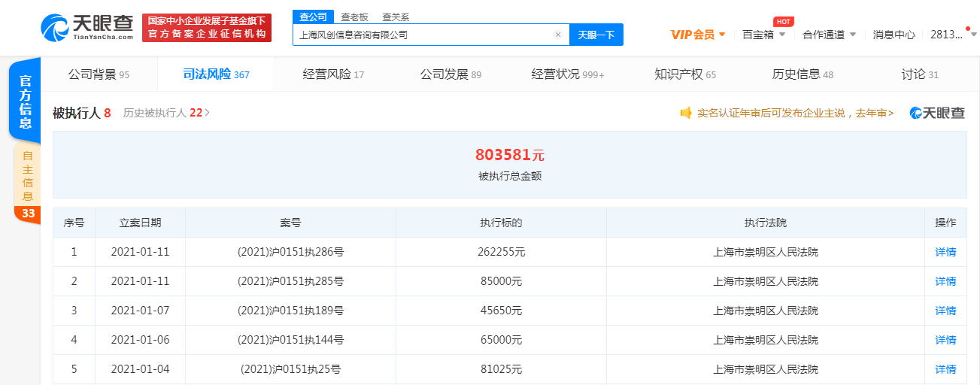Click the red notification dot near account
Image resolution: width=980 pixels, height=385 pixels.
click(968, 28)
